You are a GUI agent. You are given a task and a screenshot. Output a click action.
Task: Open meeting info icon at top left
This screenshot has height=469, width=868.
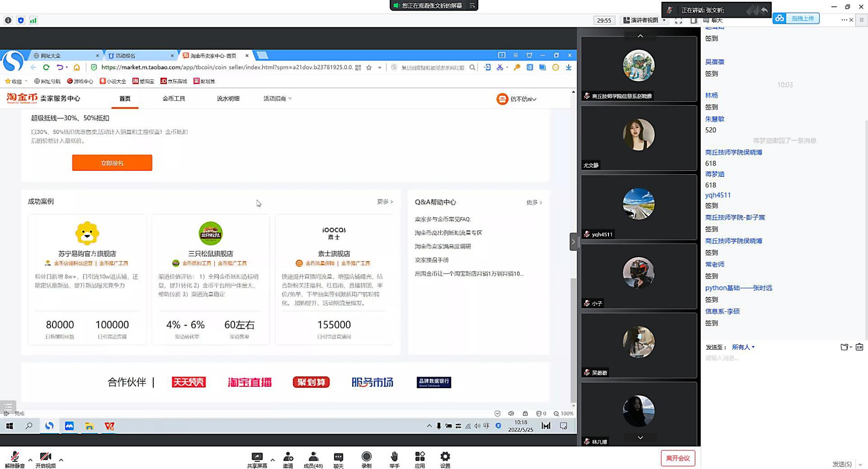(8, 20)
